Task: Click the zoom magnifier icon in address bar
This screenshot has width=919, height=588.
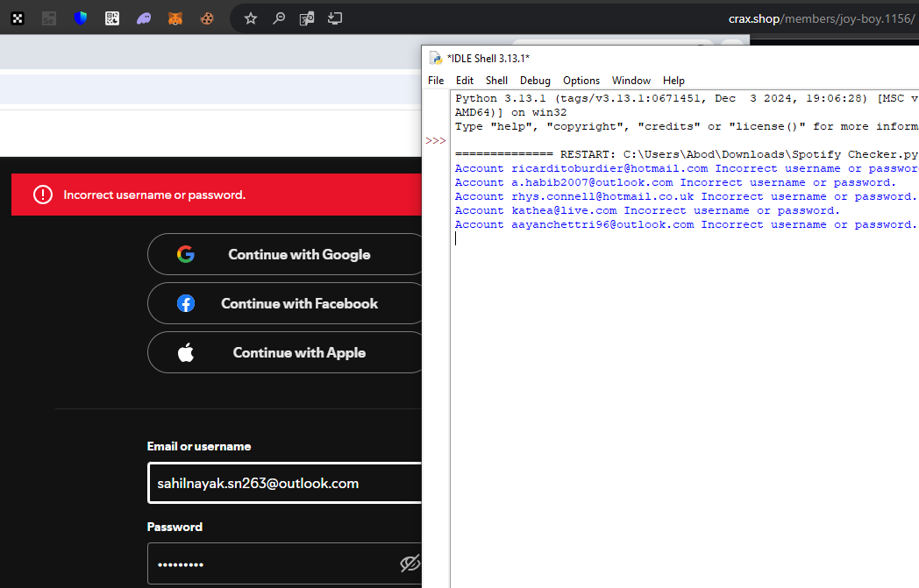Action: click(x=279, y=18)
